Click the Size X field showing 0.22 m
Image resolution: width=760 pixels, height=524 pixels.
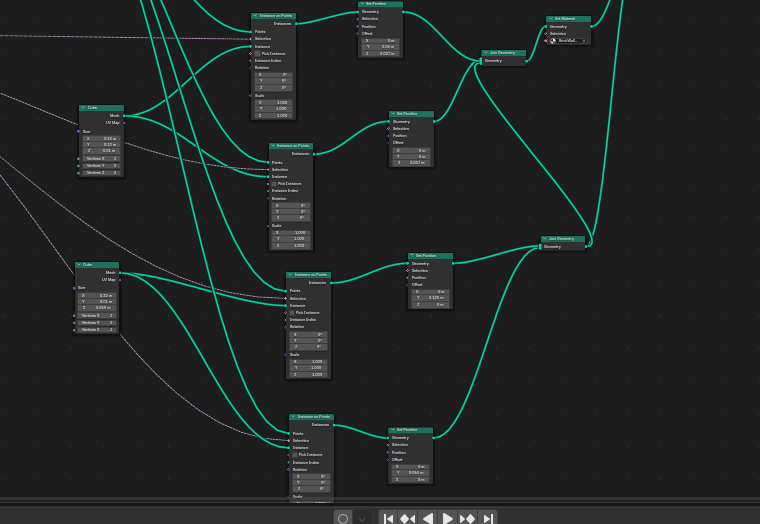coord(100,296)
